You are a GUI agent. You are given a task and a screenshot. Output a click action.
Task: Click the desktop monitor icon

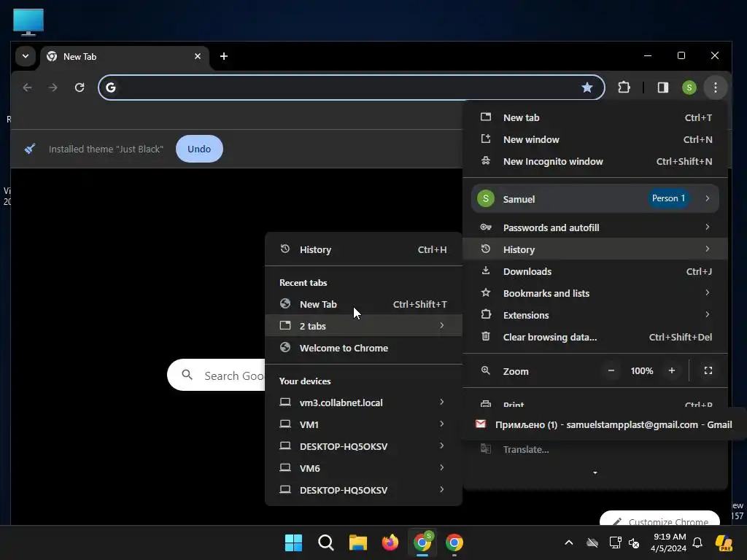coord(28,22)
